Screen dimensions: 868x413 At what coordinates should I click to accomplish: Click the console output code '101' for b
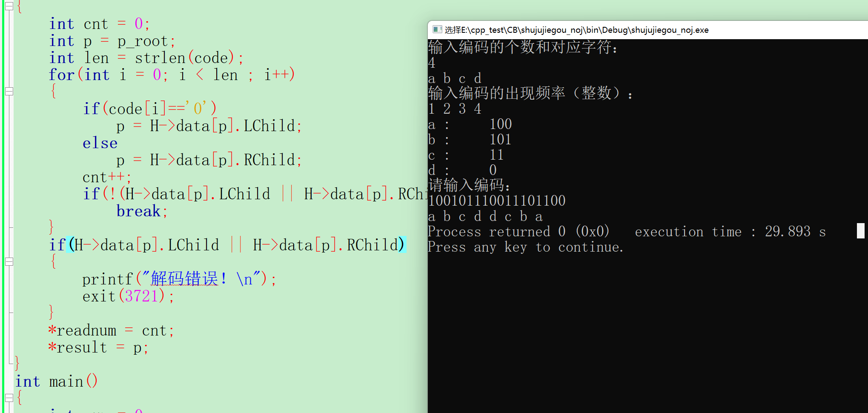501,140
